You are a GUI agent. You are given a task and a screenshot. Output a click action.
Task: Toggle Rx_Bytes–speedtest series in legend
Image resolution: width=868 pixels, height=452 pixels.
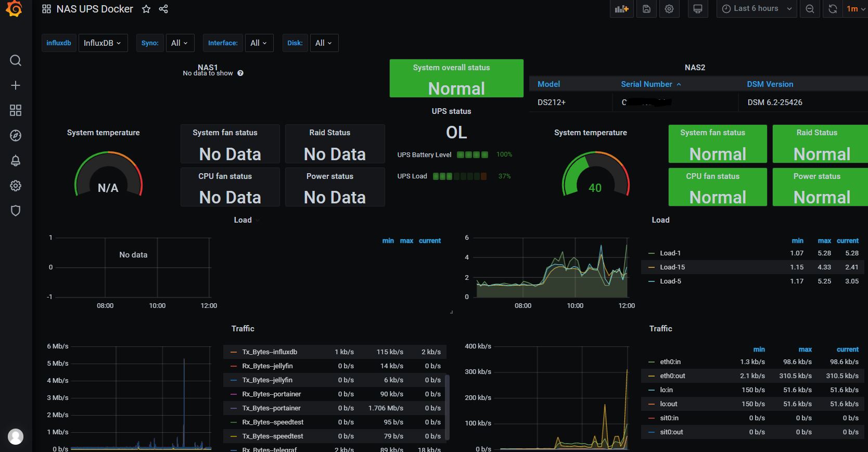(273, 422)
